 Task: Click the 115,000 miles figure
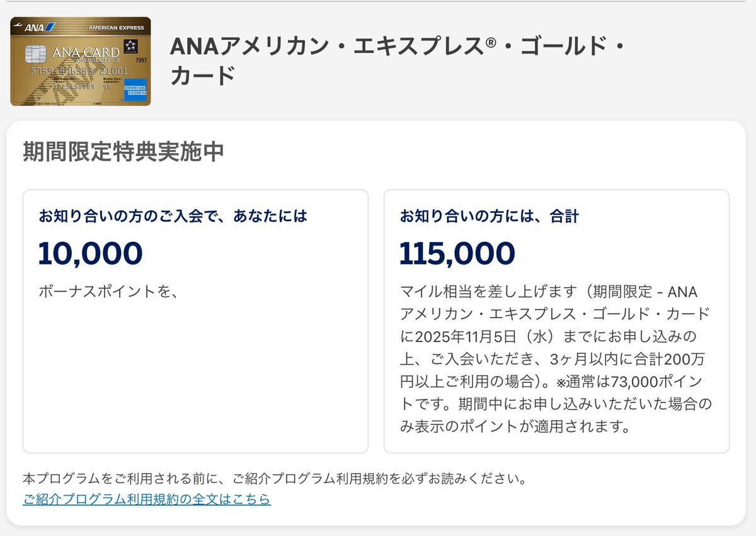[x=457, y=253]
